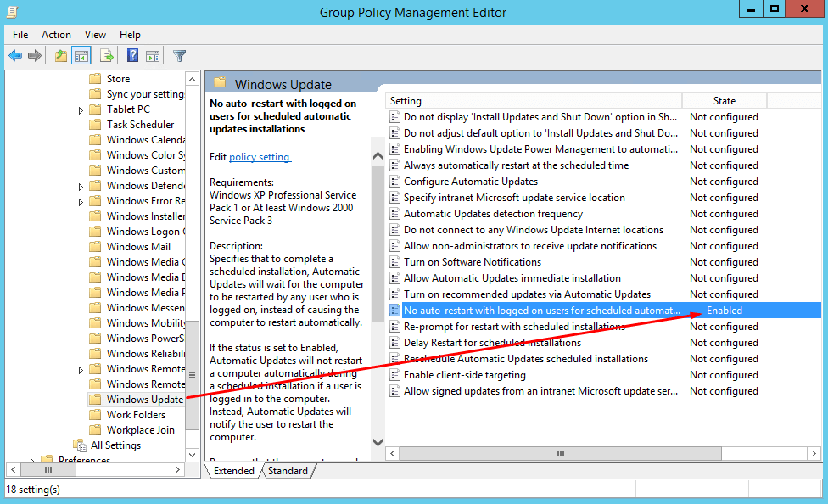Select Work Folders in the tree
This screenshot has width=828, height=504.
pyautogui.click(x=136, y=415)
